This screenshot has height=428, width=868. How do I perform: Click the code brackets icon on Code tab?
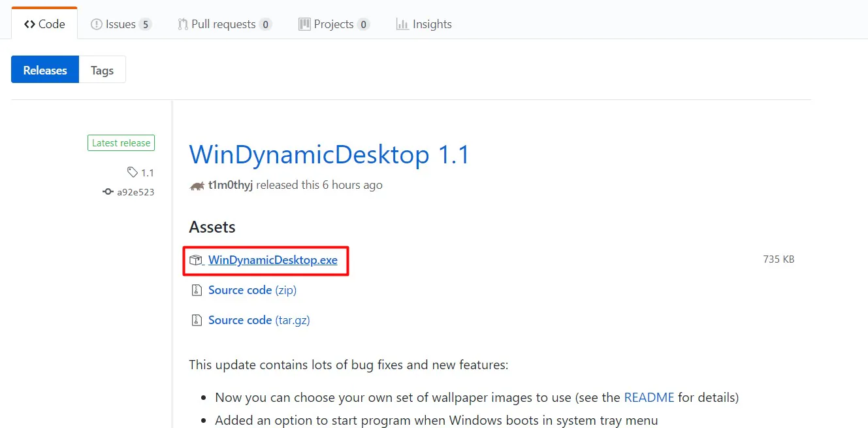pyautogui.click(x=29, y=24)
